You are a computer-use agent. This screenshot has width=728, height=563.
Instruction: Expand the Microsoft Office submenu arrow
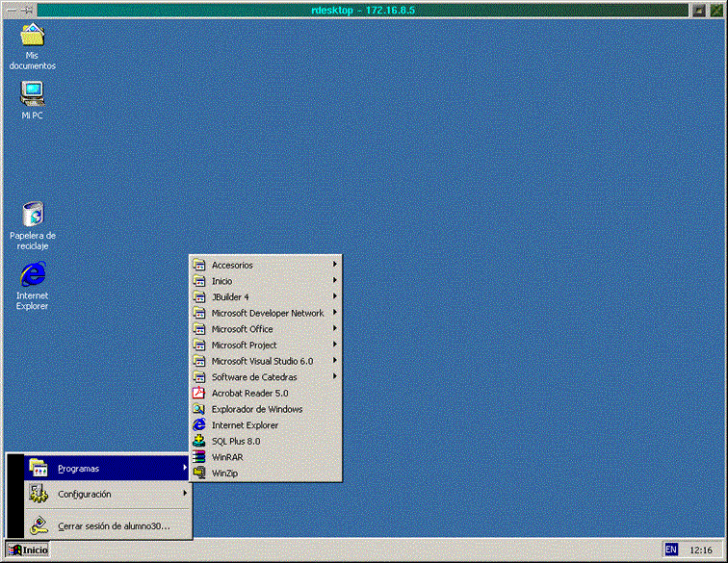tap(334, 328)
